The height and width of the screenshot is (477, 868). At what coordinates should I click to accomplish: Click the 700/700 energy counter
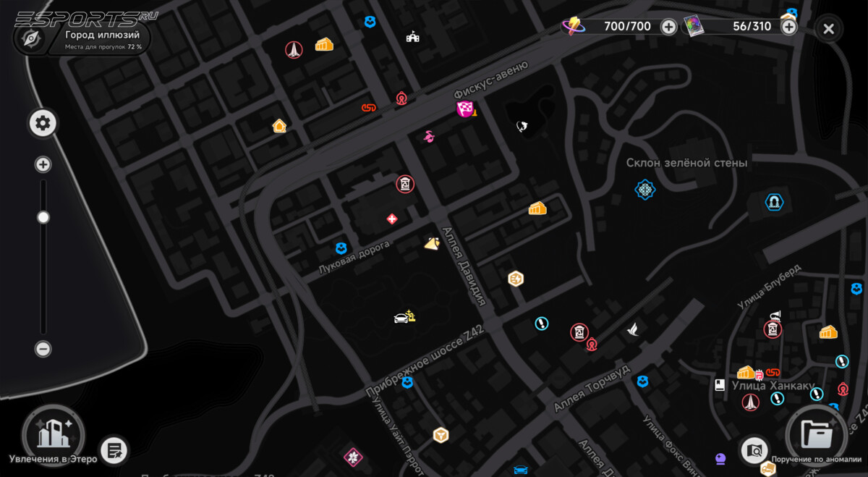pos(627,27)
